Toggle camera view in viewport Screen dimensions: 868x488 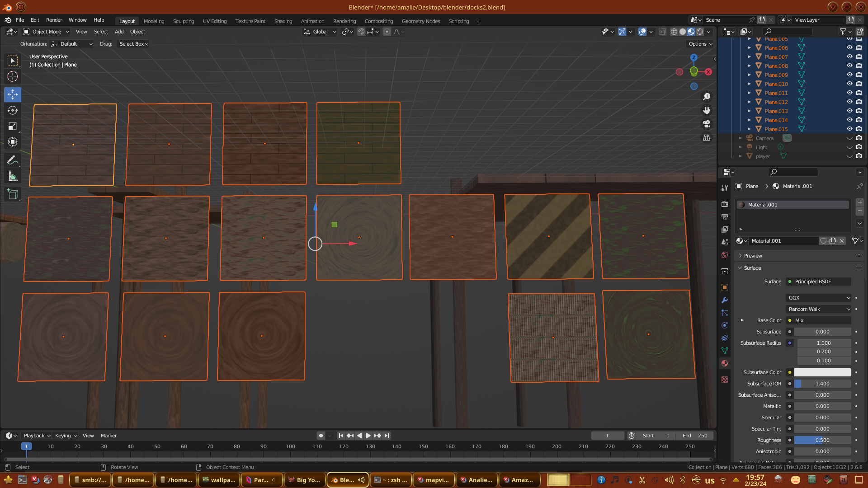click(x=707, y=124)
